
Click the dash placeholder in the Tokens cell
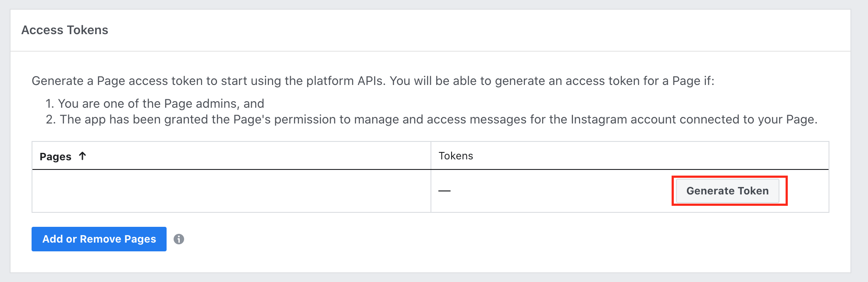pyautogui.click(x=445, y=191)
